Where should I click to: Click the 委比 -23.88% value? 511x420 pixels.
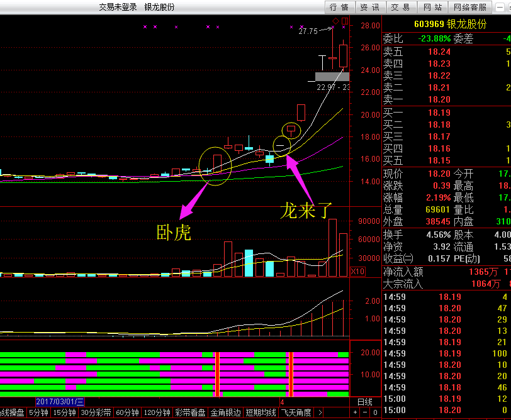click(x=434, y=39)
